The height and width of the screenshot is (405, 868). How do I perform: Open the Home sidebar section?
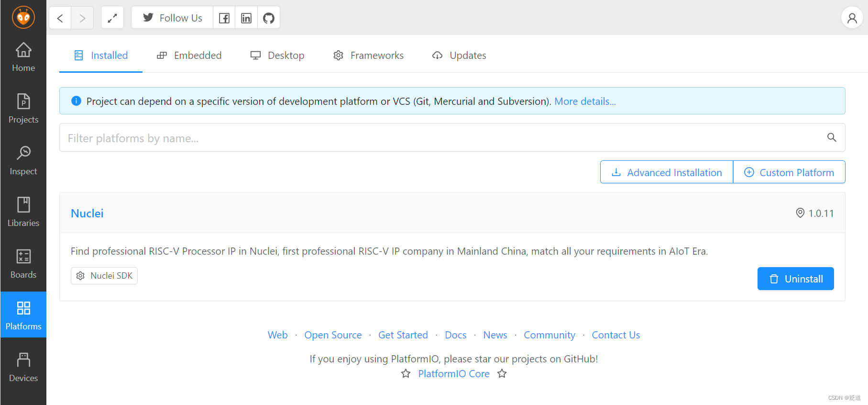click(x=23, y=57)
